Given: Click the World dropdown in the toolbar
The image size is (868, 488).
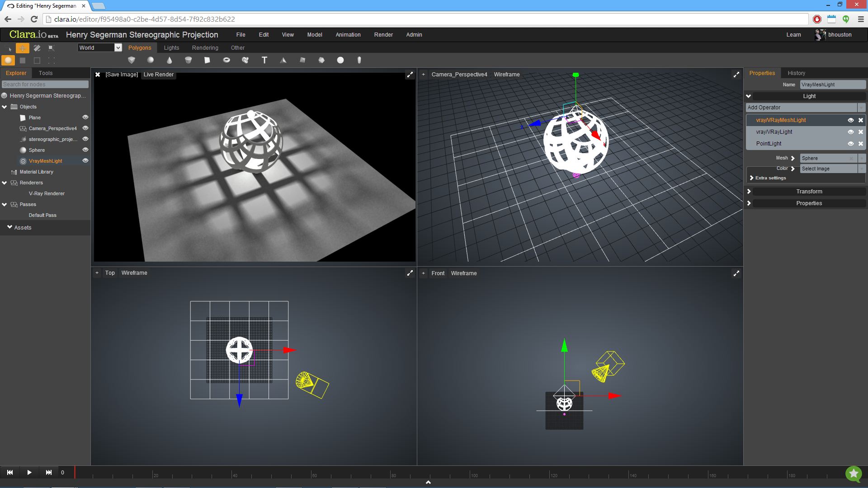Looking at the screenshot, I should click(x=99, y=47).
